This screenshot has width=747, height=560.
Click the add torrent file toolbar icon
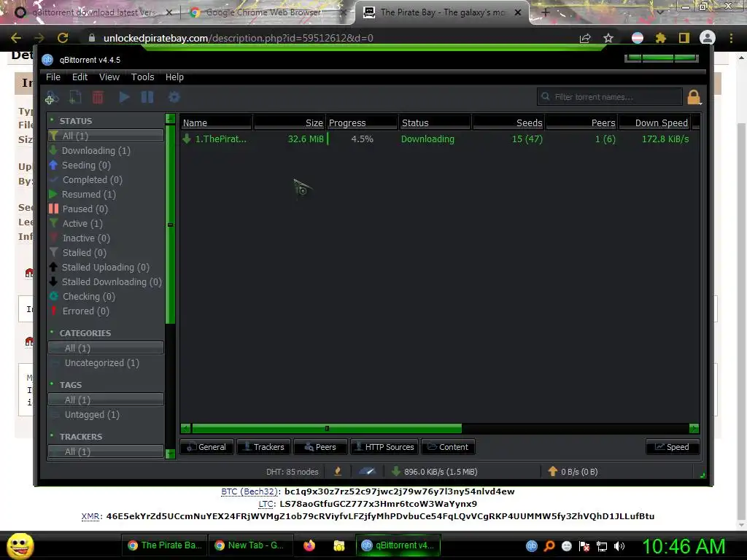[75, 97]
